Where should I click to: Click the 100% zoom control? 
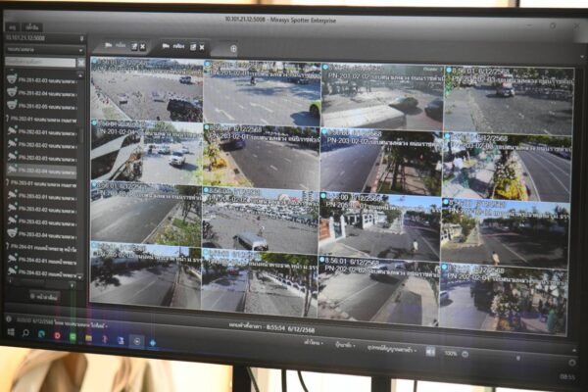(x=450, y=352)
